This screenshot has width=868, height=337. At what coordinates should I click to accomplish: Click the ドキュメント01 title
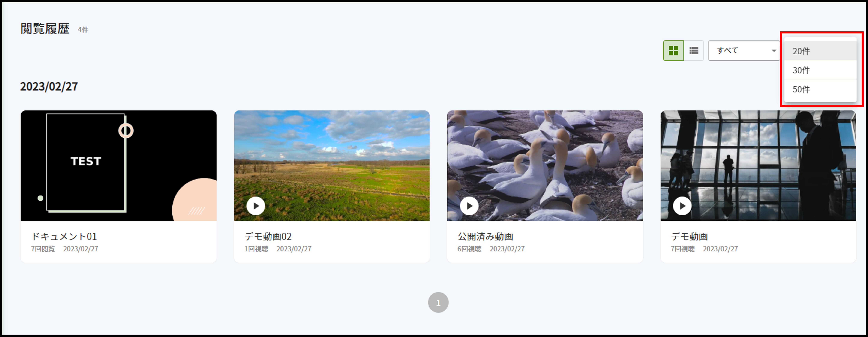tap(64, 236)
